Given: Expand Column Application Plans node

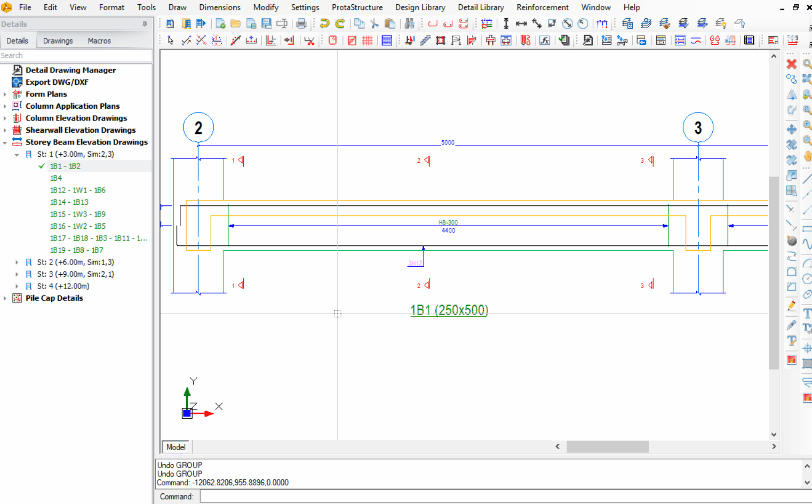Looking at the screenshot, I should (5, 106).
